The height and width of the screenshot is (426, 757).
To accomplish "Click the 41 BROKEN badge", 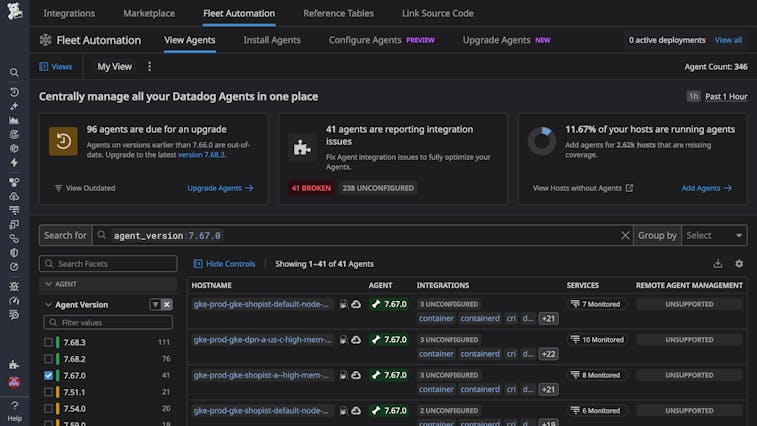I will (x=311, y=188).
